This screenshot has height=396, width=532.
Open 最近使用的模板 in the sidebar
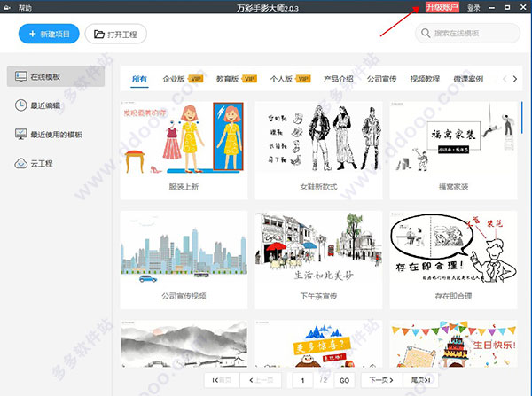(56, 135)
